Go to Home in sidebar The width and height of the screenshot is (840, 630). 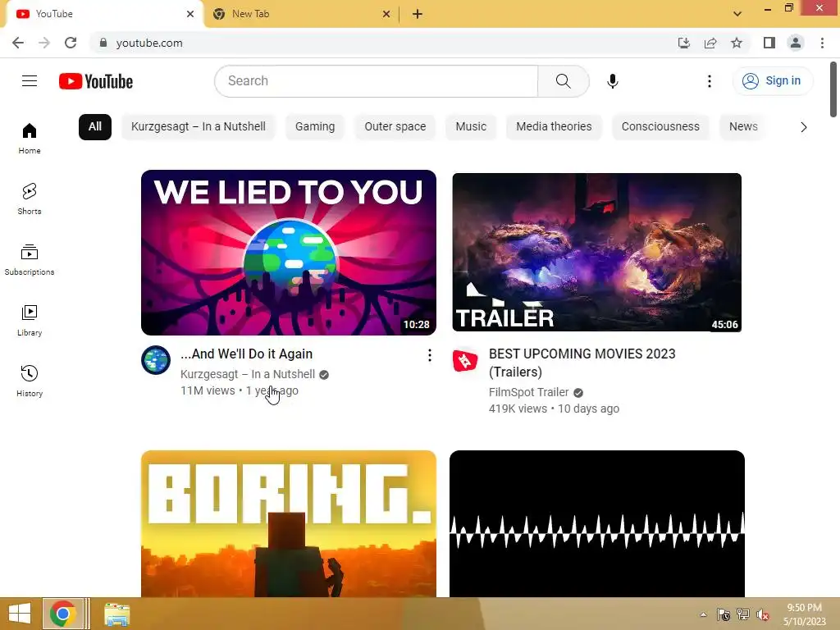point(30,138)
